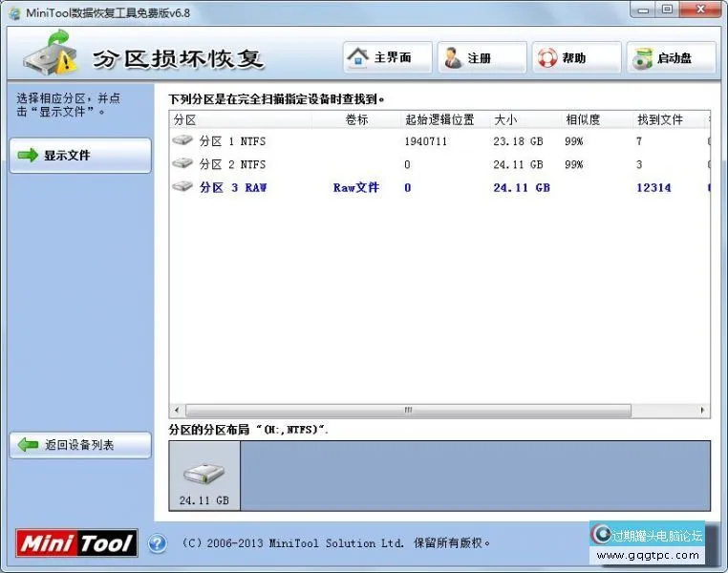Select row 分区 1 NTFS
This screenshot has height=573, width=728.
[439, 141]
